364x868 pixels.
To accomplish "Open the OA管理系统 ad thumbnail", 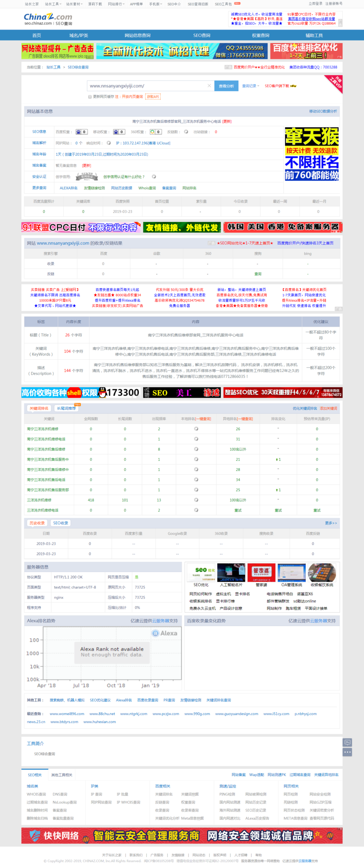I will tap(291, 572).
